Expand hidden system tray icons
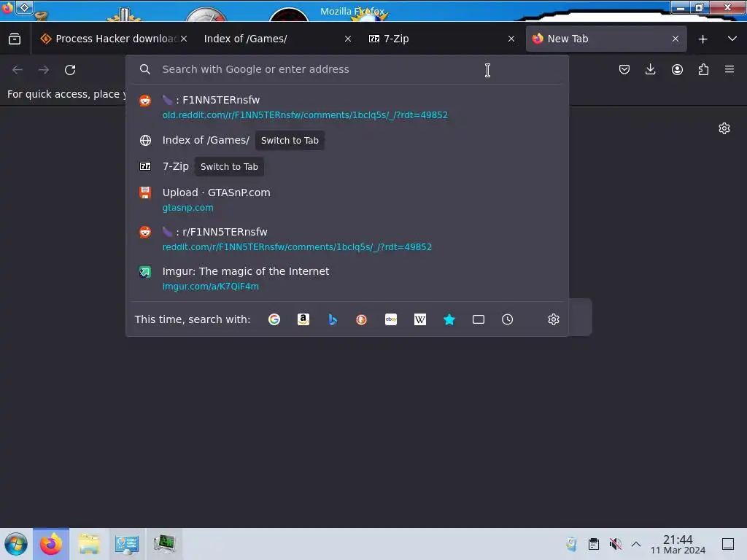This screenshot has width=747, height=560. (636, 544)
